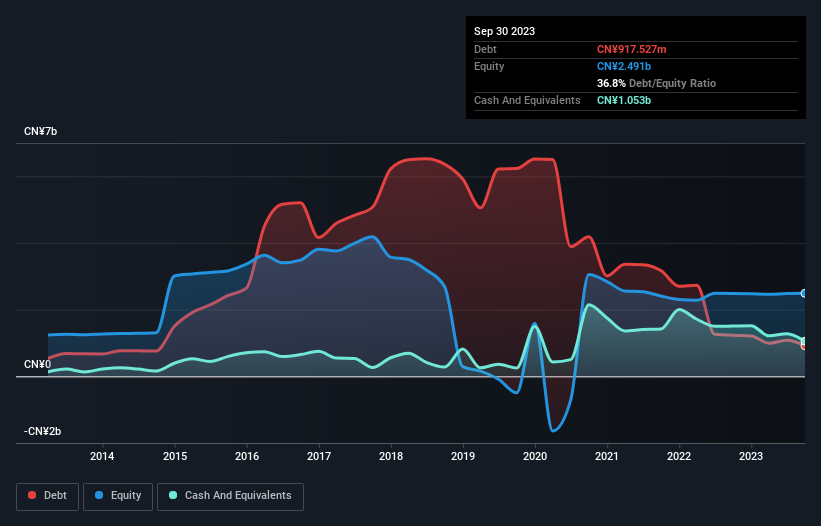Select the blue Equity endpoint marker
Image resolution: width=821 pixels, height=526 pixels.
(804, 294)
